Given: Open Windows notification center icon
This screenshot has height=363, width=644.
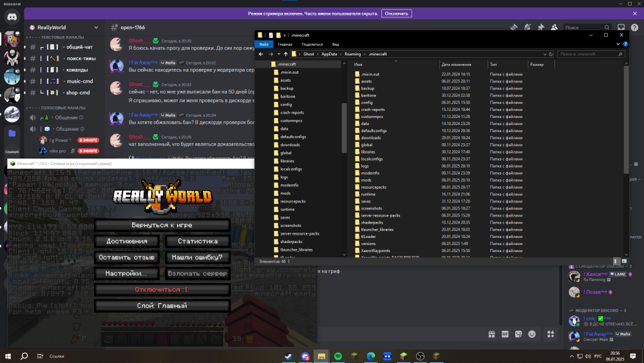Looking at the screenshot, I should [633, 356].
